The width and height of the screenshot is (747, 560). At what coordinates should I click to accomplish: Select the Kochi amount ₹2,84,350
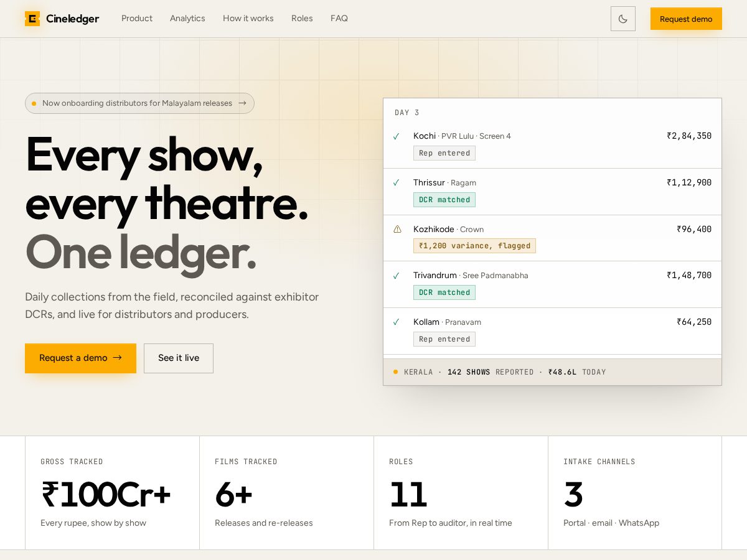689,136
